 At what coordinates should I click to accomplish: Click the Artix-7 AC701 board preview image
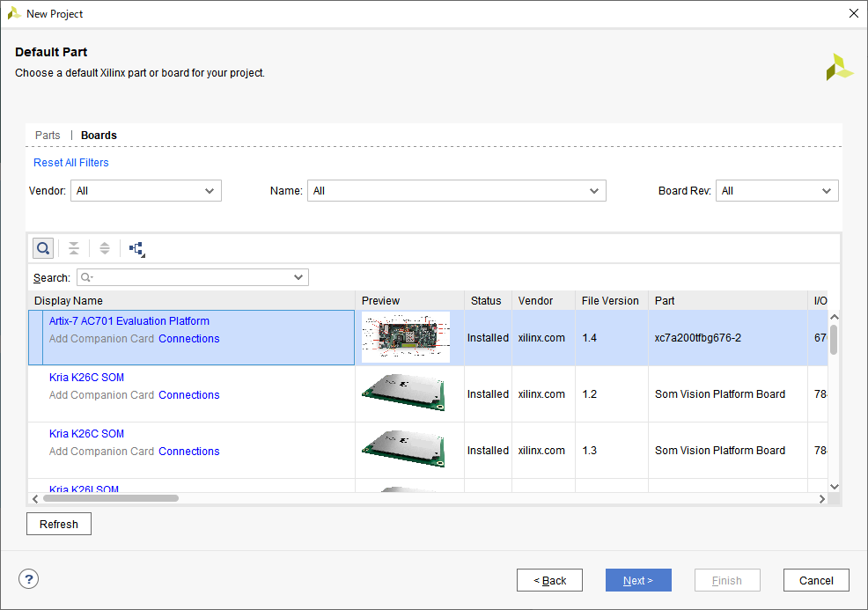(406, 337)
